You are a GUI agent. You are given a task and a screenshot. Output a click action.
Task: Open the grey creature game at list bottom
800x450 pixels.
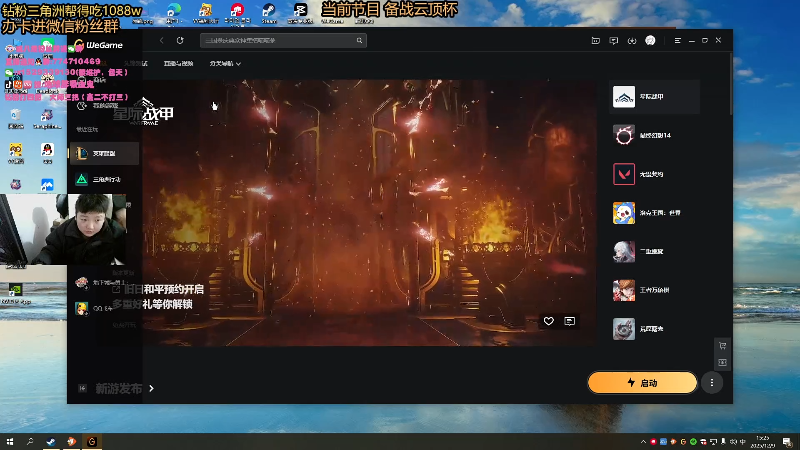coord(656,329)
